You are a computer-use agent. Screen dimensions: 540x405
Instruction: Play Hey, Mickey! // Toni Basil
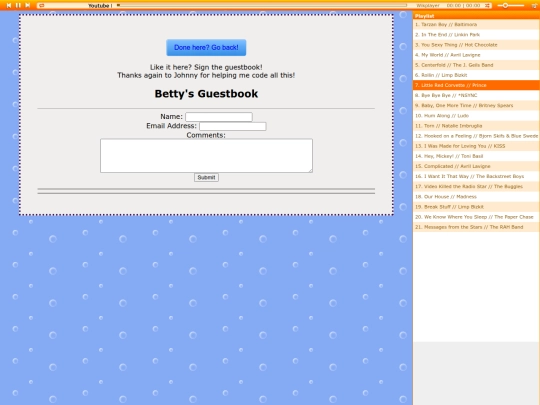[476, 156]
